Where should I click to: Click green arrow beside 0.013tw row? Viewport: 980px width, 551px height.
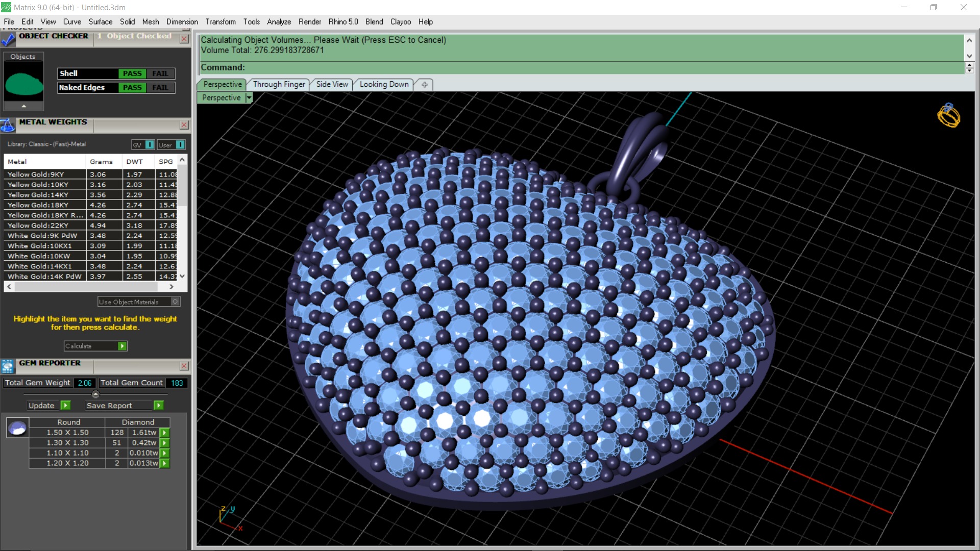click(x=164, y=463)
